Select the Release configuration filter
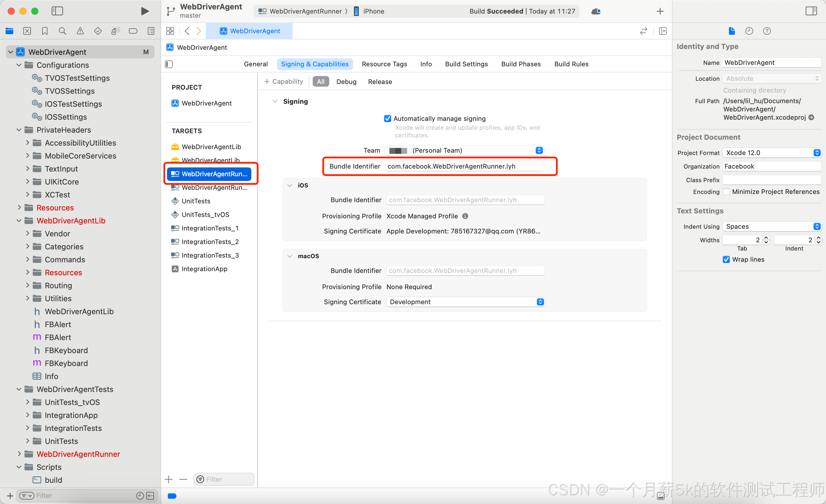The height and width of the screenshot is (504, 826). [x=380, y=82]
